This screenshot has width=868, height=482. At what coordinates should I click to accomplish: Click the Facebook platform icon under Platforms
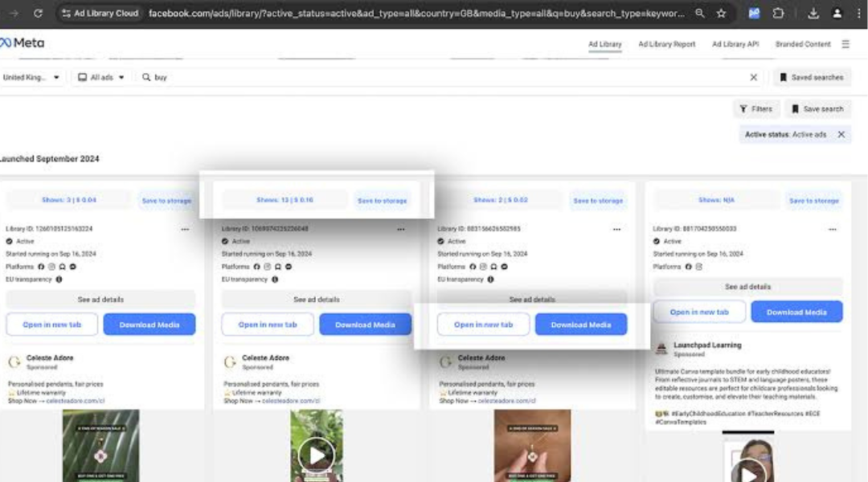(40, 266)
